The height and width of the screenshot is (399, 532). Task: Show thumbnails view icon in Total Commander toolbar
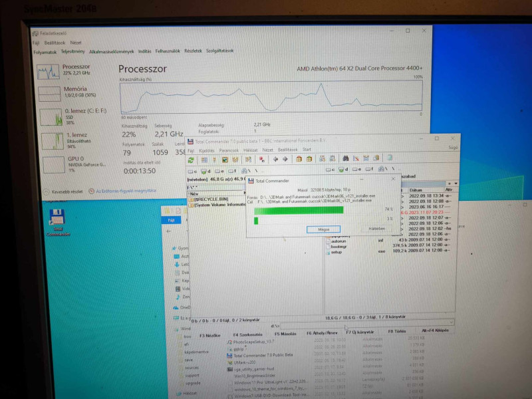[225, 160]
